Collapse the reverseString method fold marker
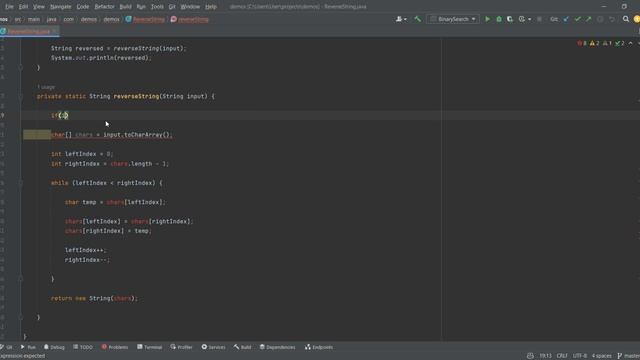 click(x=20, y=97)
